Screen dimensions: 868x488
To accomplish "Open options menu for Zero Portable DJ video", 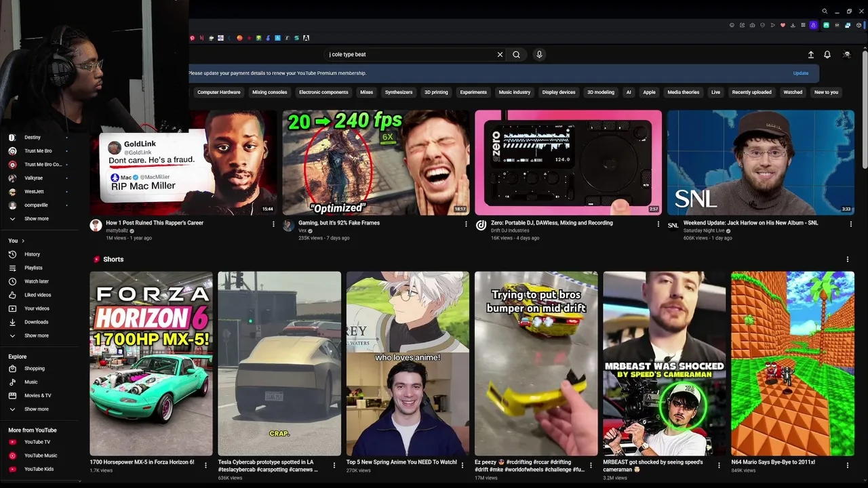I will (x=658, y=224).
